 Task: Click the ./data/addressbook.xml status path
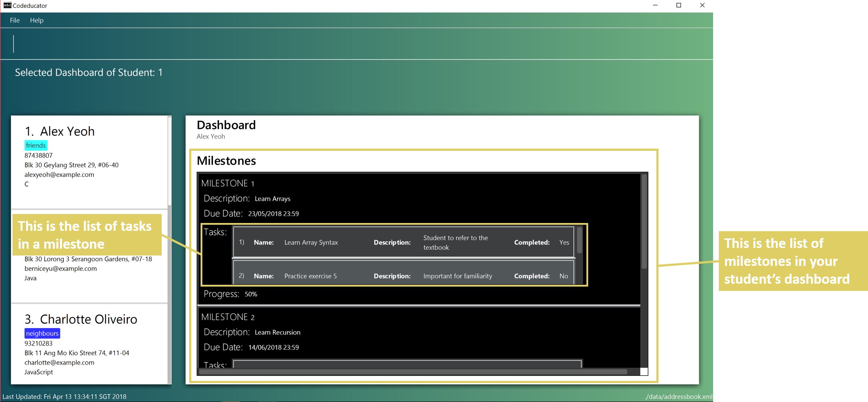(678, 397)
